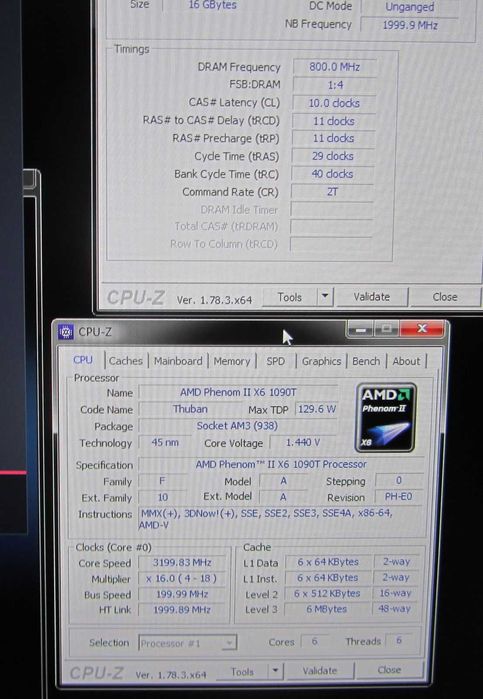Click the Command Rate value 2T
Image resolution: width=483 pixels, height=699 pixels.
click(332, 192)
